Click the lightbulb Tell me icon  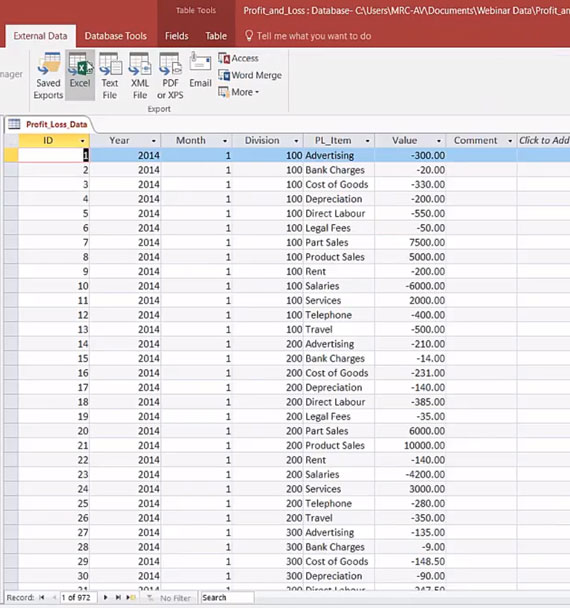249,36
